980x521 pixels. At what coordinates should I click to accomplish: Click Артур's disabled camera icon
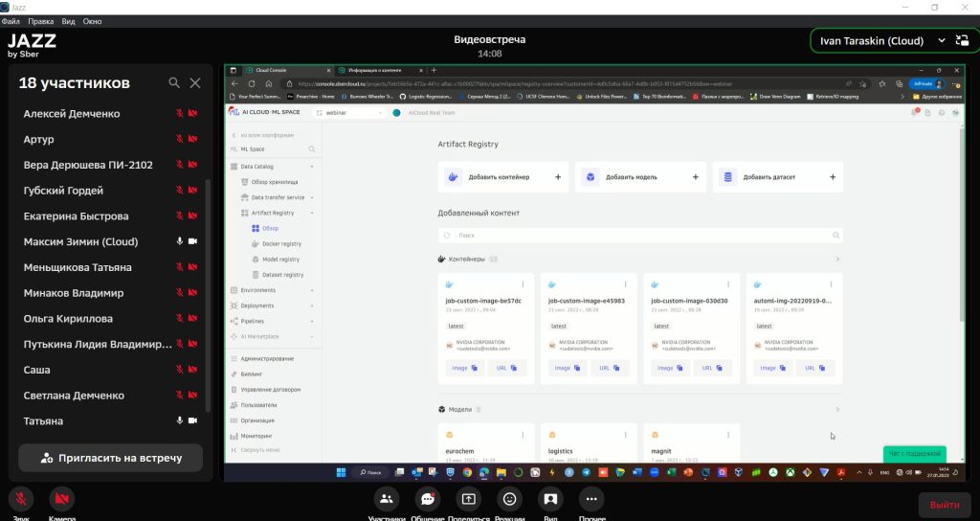point(192,139)
